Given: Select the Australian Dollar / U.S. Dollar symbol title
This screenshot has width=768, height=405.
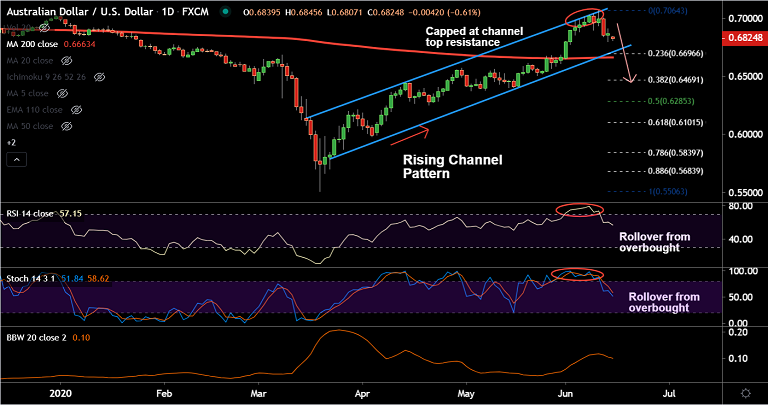Looking at the screenshot, I should point(80,12).
